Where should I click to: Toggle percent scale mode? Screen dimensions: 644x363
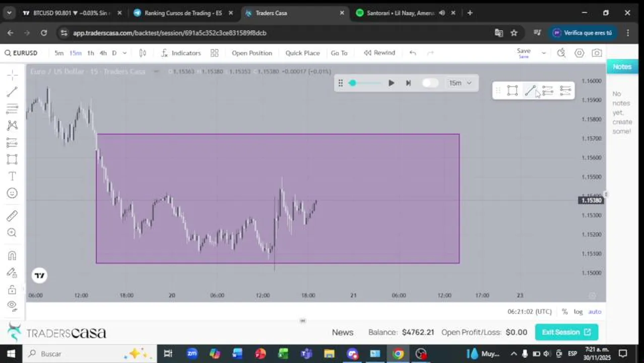coord(564,312)
